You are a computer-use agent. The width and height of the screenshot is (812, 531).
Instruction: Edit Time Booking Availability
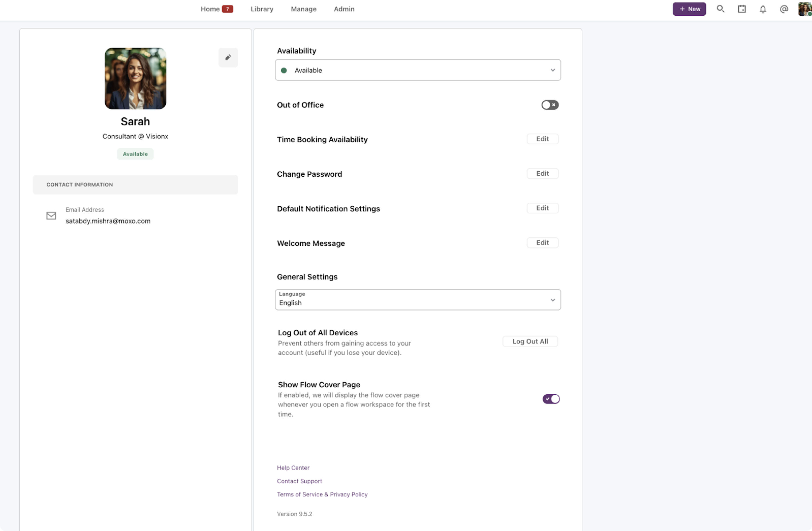click(542, 138)
